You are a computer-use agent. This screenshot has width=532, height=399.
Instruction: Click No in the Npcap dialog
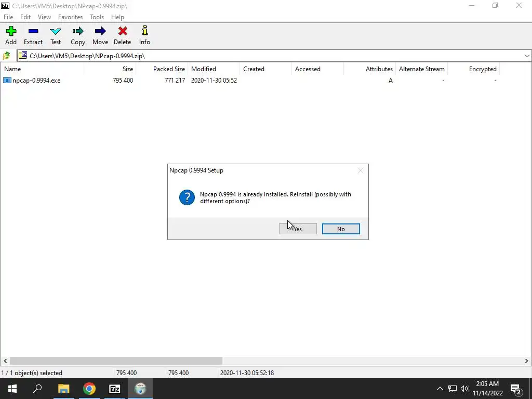click(x=341, y=229)
